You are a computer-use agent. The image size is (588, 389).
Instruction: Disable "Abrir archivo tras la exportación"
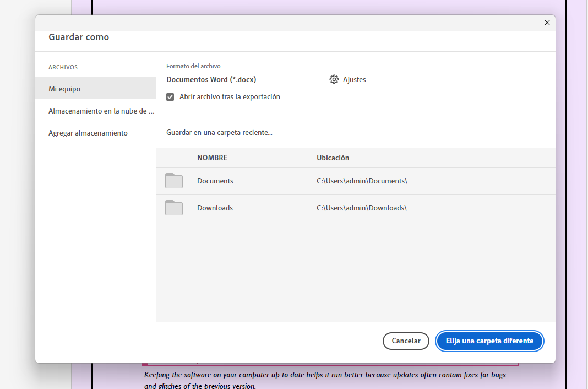170,96
